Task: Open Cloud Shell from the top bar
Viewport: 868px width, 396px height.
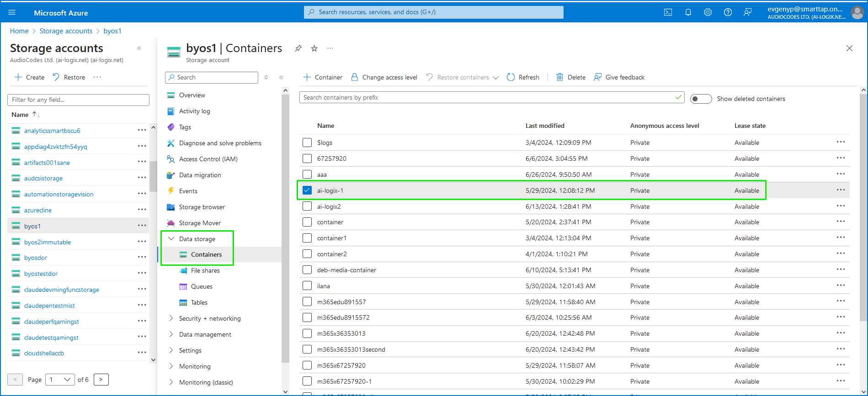Action: [x=668, y=12]
